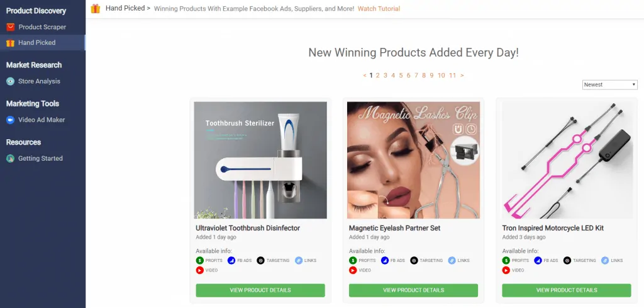Jump to page 5 in pagination
Image resolution: width=644 pixels, height=308 pixels.
[401, 75]
